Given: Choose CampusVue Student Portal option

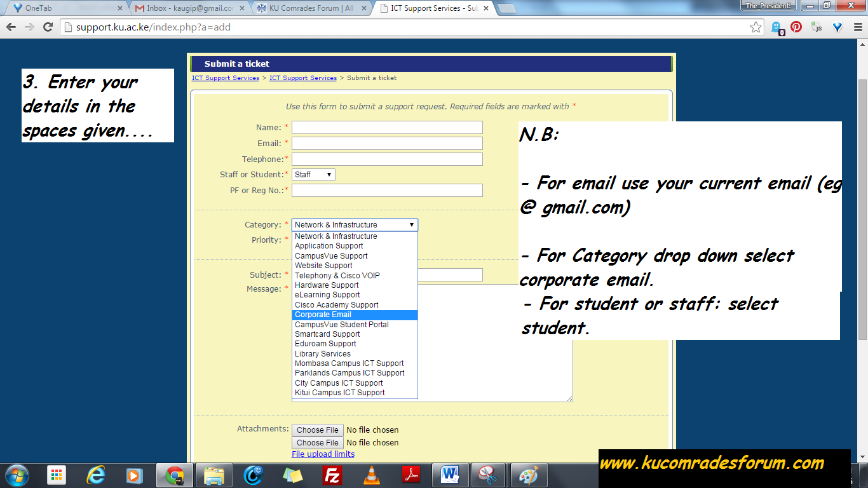Looking at the screenshot, I should coord(355,325).
